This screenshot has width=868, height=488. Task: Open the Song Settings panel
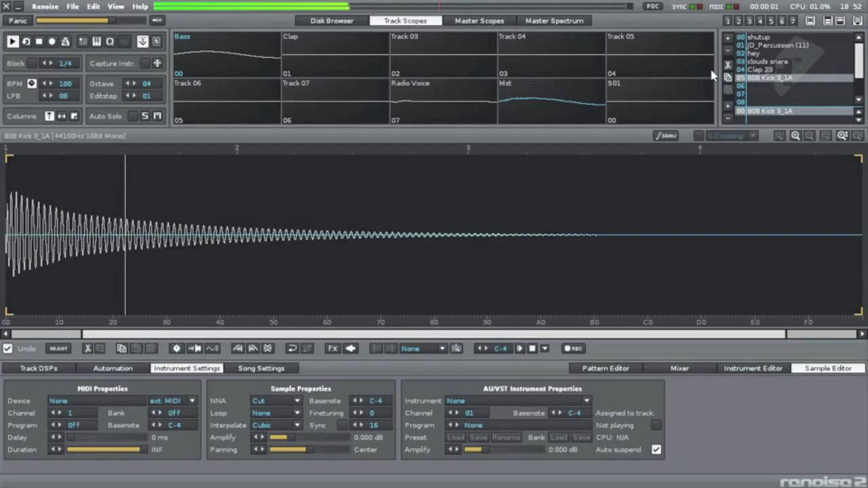point(261,368)
